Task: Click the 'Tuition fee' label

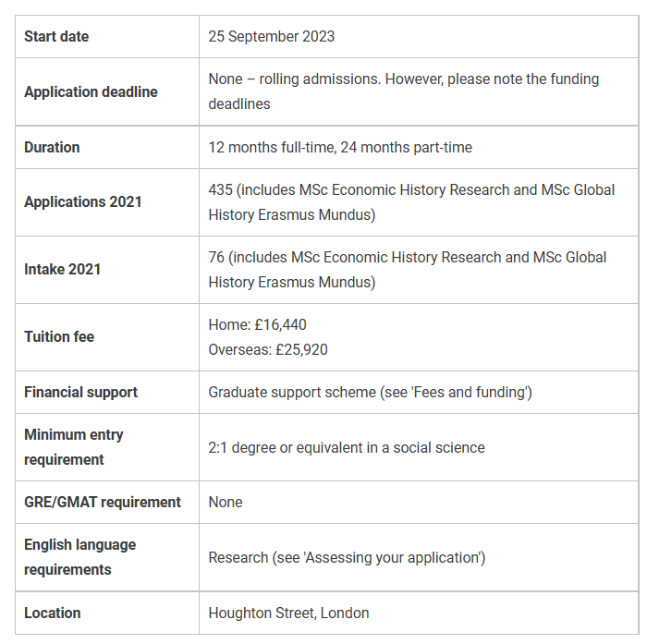Action: 59,336
